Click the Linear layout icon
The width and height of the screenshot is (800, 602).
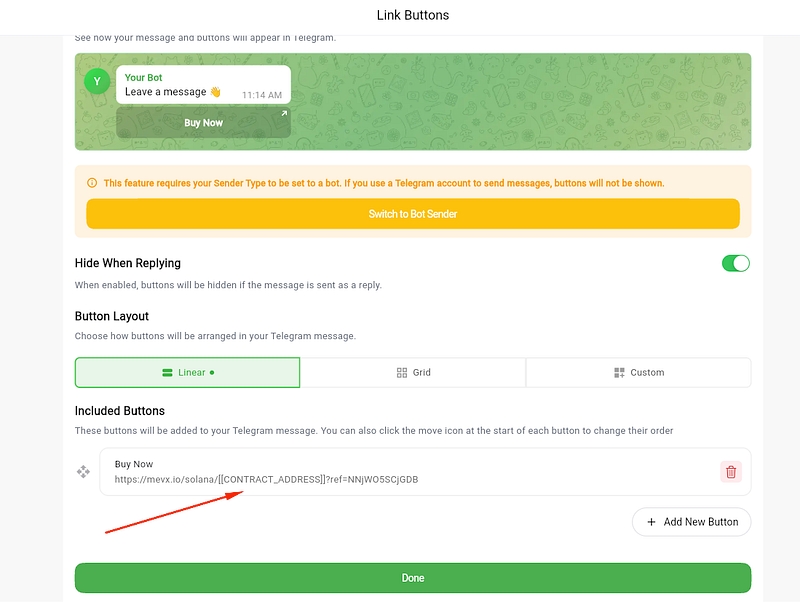(x=168, y=373)
